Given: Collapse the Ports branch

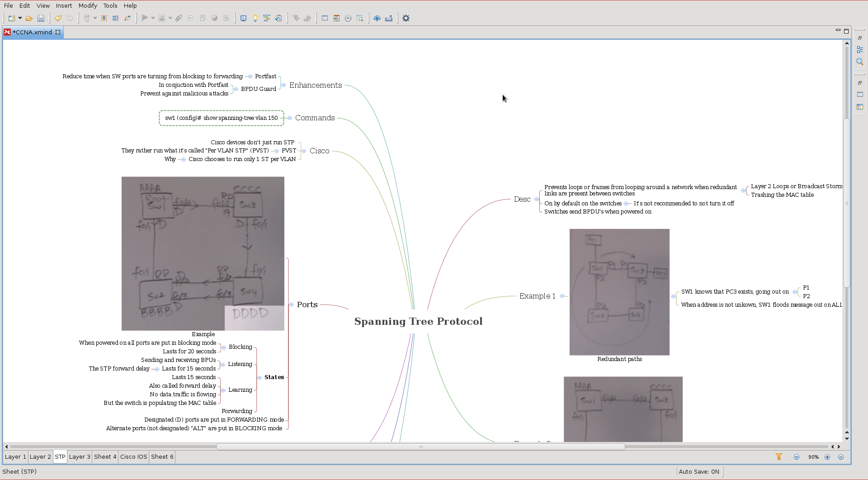Looking at the screenshot, I should point(291,304).
